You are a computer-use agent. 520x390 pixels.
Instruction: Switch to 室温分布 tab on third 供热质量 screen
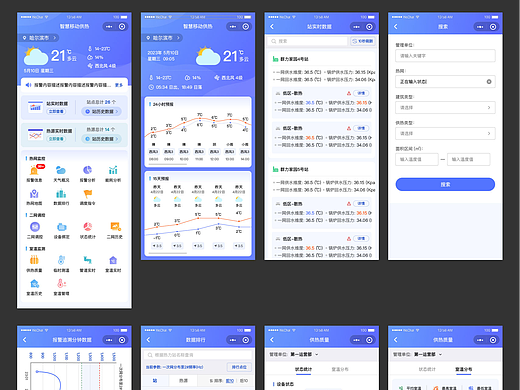click(x=340, y=369)
